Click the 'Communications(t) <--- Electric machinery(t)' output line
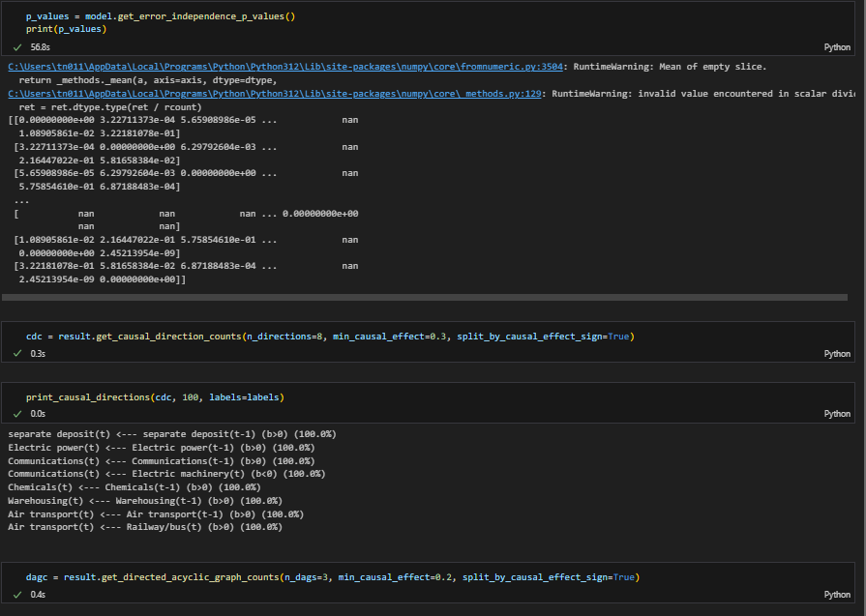The height and width of the screenshot is (616, 866). 166,474
